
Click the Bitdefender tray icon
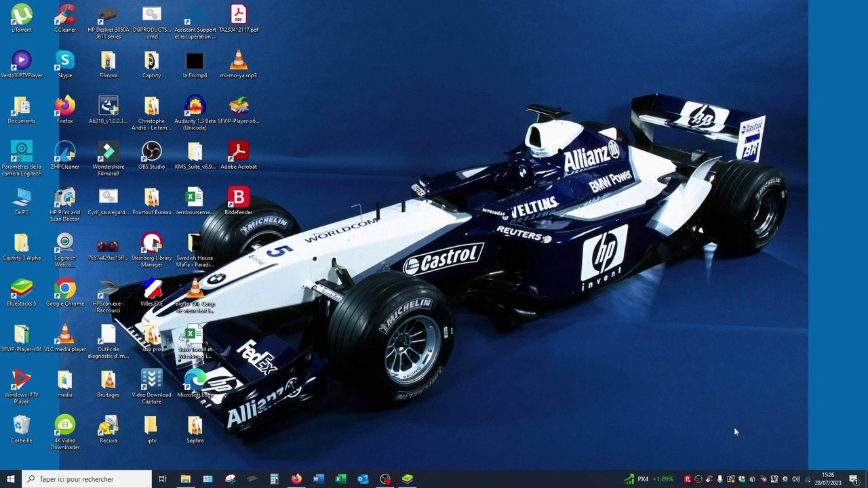pyautogui.click(x=688, y=479)
